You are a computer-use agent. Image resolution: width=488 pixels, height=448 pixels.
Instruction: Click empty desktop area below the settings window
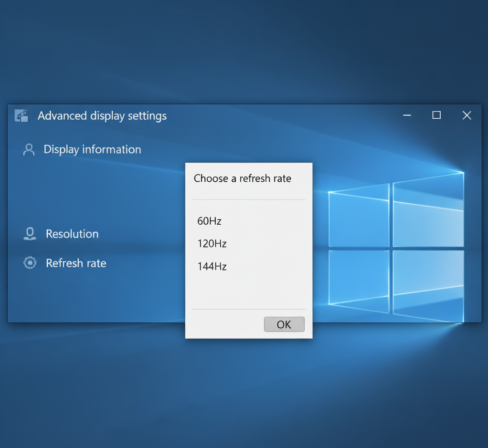coord(239,391)
